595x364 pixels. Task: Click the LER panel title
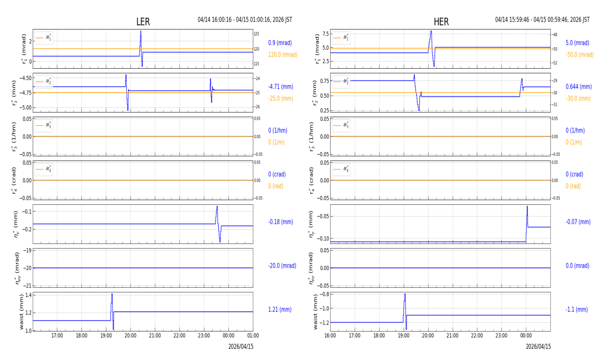143,22
